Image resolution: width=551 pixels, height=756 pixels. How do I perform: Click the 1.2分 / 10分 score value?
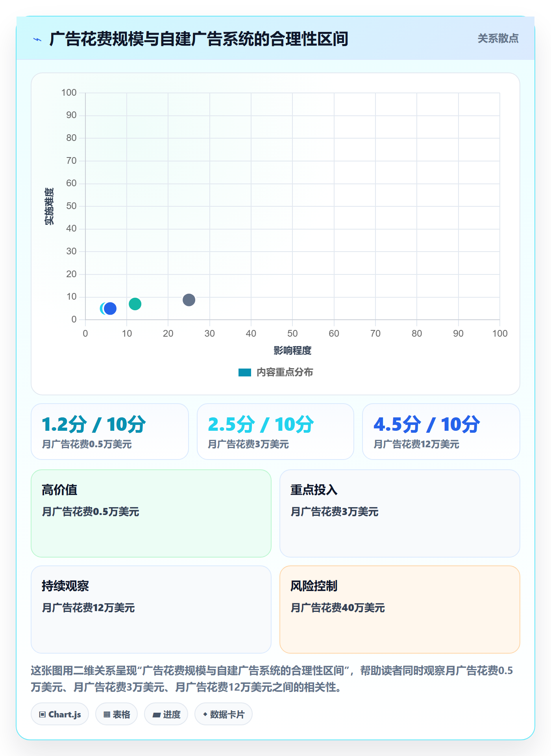94,424
